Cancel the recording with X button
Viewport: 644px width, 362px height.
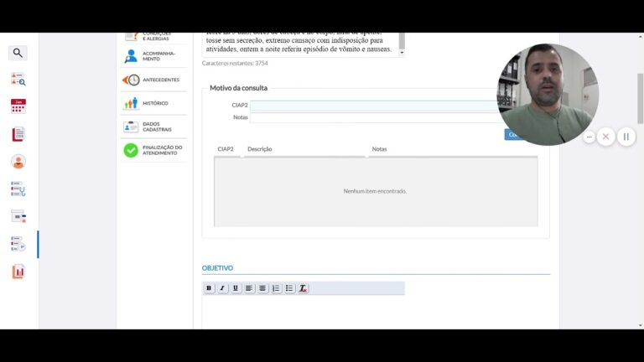click(605, 137)
